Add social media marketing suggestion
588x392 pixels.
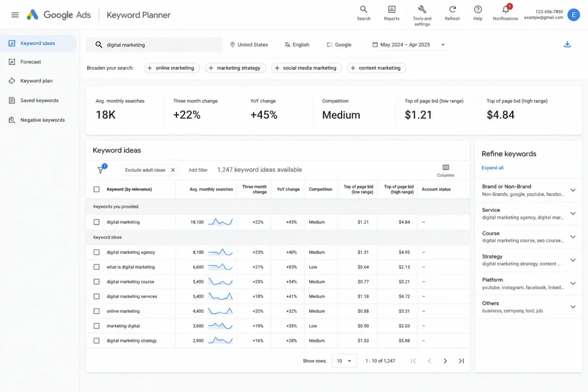pos(306,68)
